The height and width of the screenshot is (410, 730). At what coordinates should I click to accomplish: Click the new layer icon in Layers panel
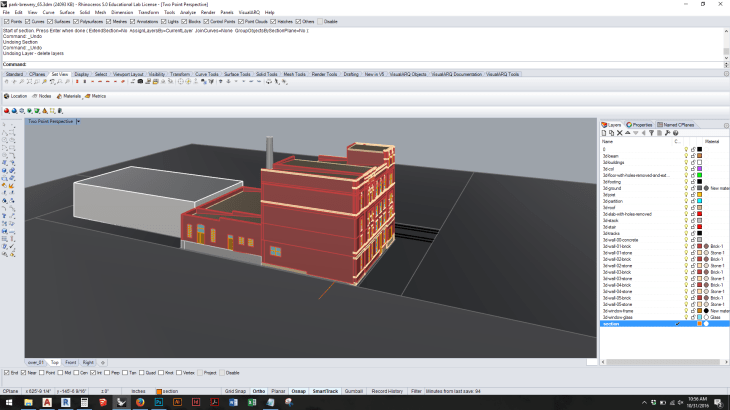[604, 133]
